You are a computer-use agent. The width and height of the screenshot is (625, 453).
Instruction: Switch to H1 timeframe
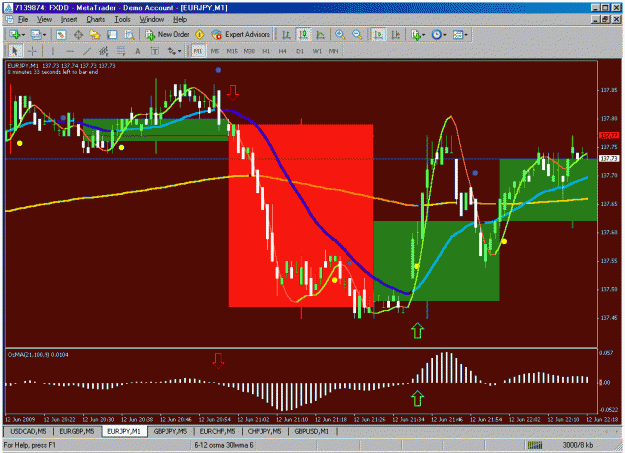point(266,51)
